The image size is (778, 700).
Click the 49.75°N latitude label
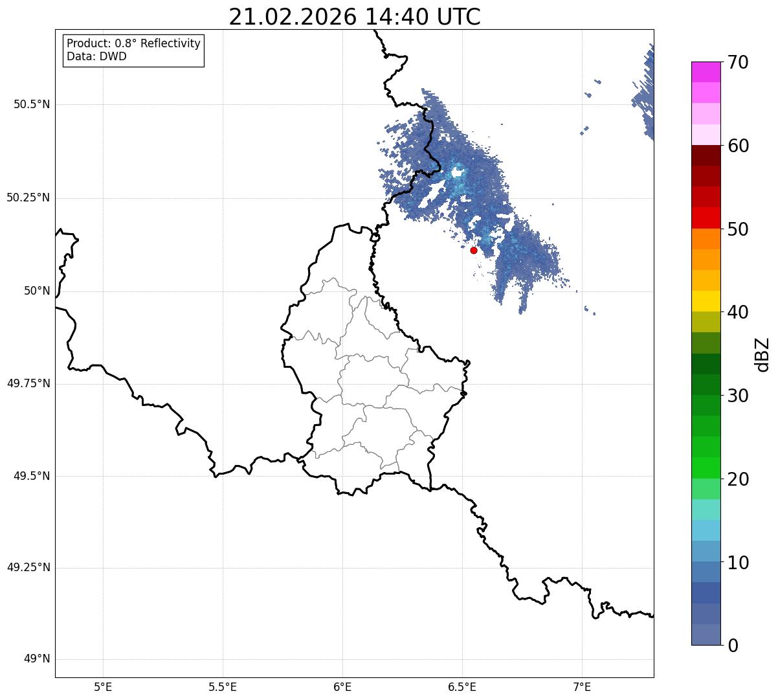tap(28, 383)
